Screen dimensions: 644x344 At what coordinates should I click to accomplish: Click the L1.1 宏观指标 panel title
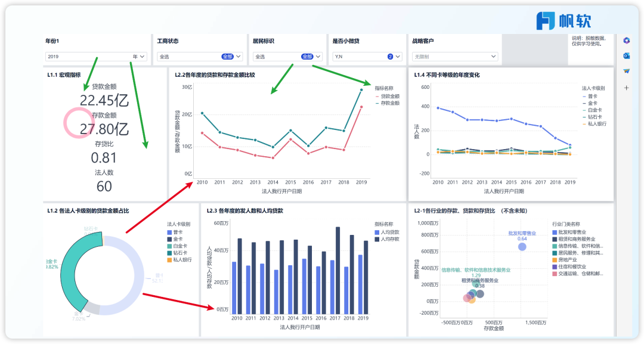[x=64, y=75]
